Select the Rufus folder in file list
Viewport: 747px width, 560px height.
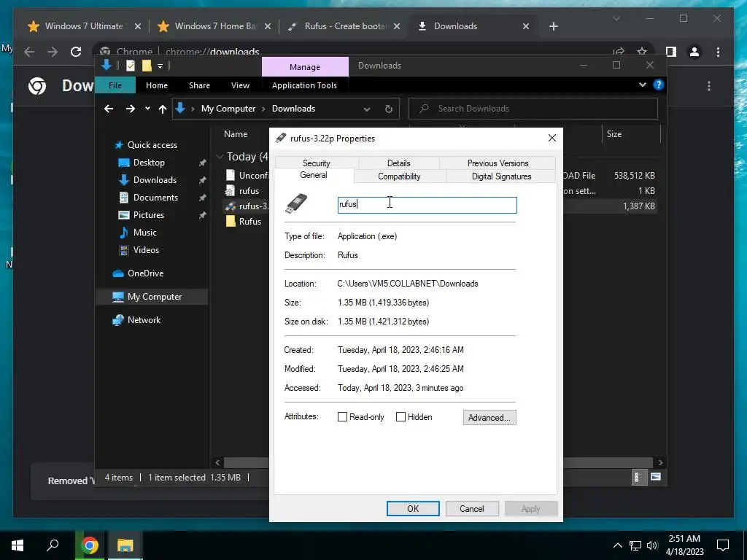249,222
